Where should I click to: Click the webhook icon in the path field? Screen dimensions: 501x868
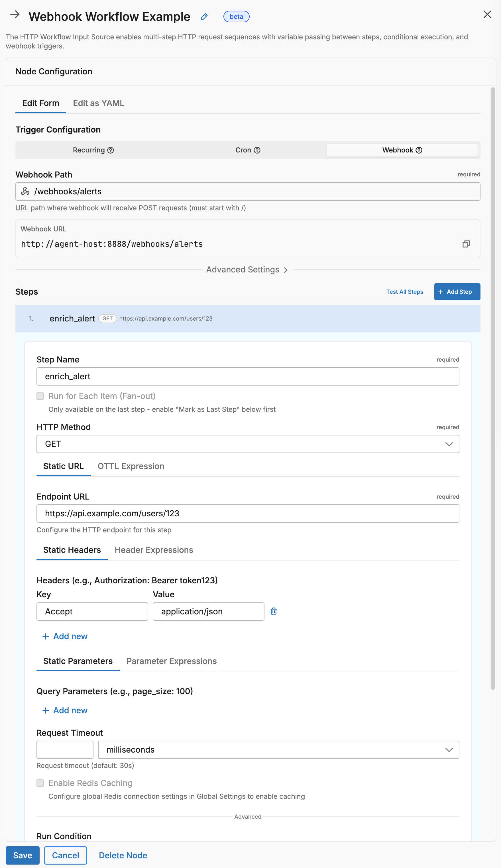[25, 191]
